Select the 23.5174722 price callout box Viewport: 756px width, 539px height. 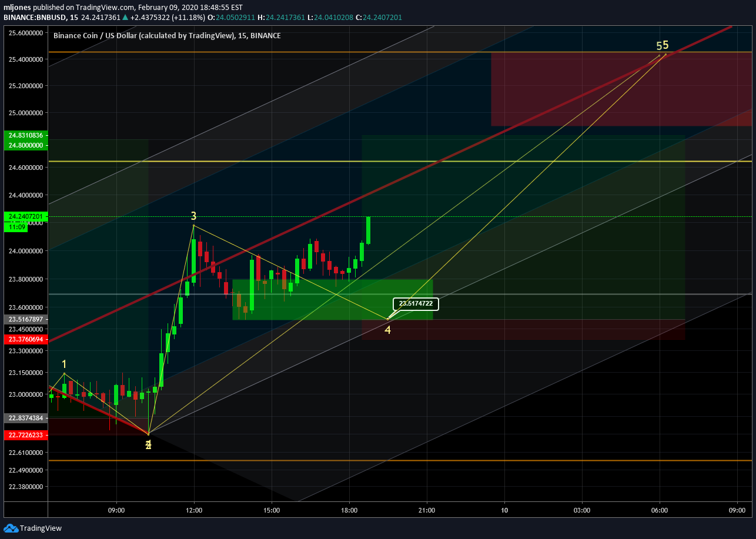coord(416,304)
